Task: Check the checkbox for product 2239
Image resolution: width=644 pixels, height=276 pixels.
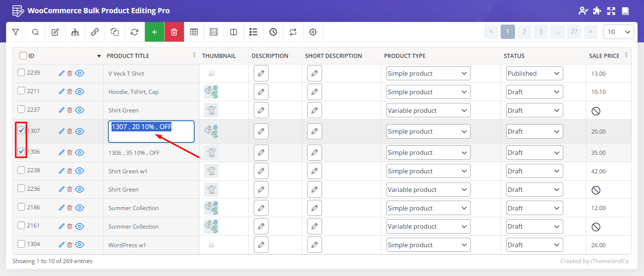Action: coord(21,72)
